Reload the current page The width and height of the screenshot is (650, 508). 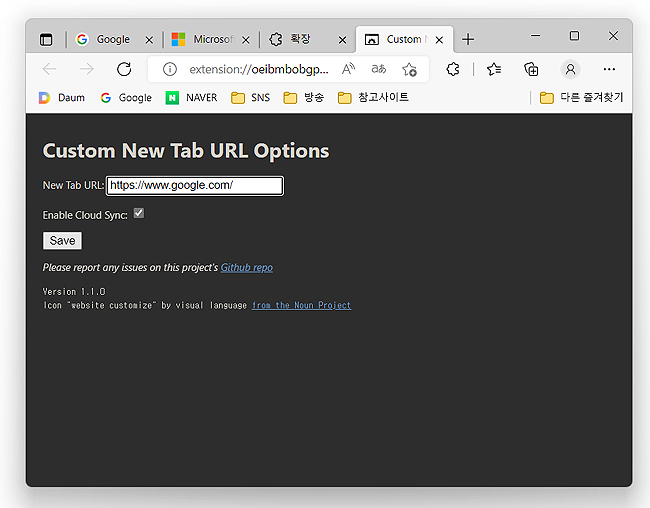(x=124, y=69)
